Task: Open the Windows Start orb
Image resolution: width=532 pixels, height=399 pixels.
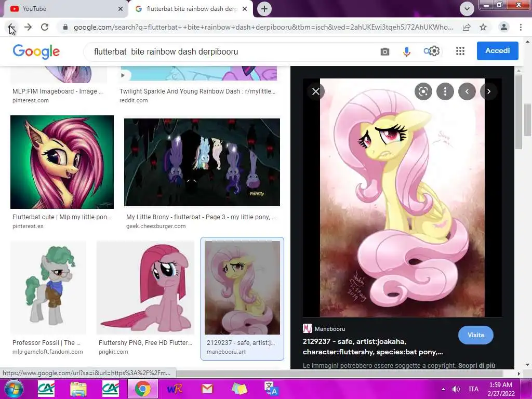Action: click(x=13, y=389)
